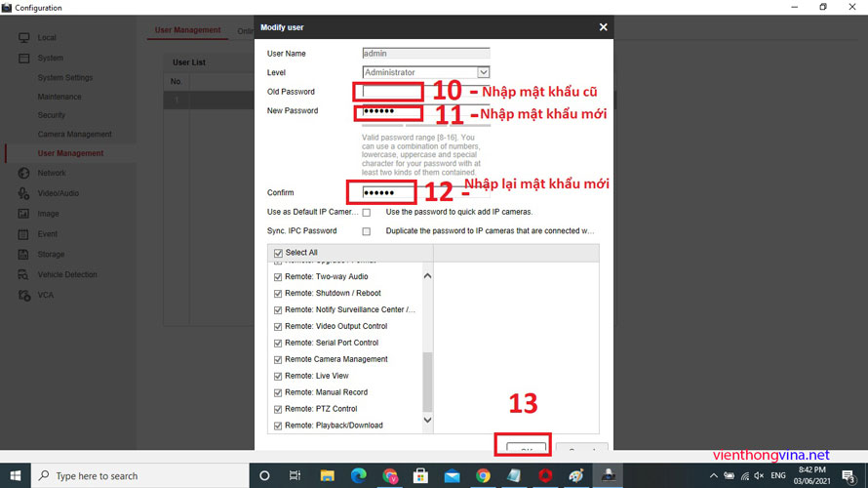Open the VCA settings icon

click(23, 295)
